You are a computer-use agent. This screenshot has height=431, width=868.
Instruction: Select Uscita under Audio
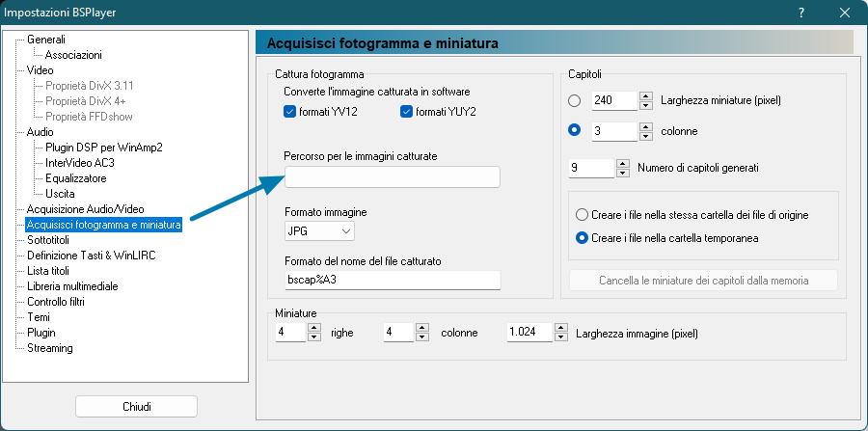click(x=60, y=194)
